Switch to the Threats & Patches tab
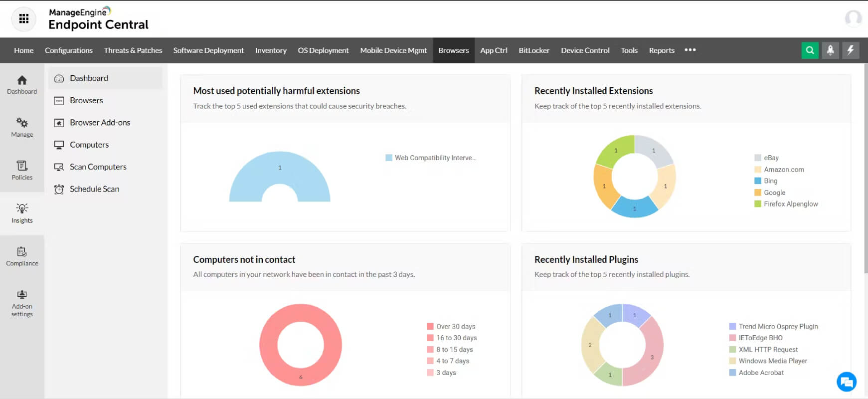This screenshot has height=399, width=868. (x=133, y=50)
